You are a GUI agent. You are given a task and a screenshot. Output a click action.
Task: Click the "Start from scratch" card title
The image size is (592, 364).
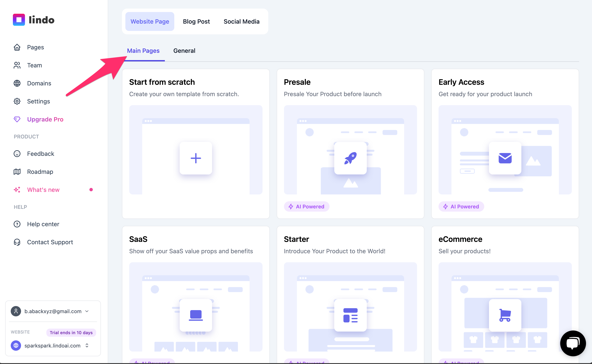pos(162,82)
